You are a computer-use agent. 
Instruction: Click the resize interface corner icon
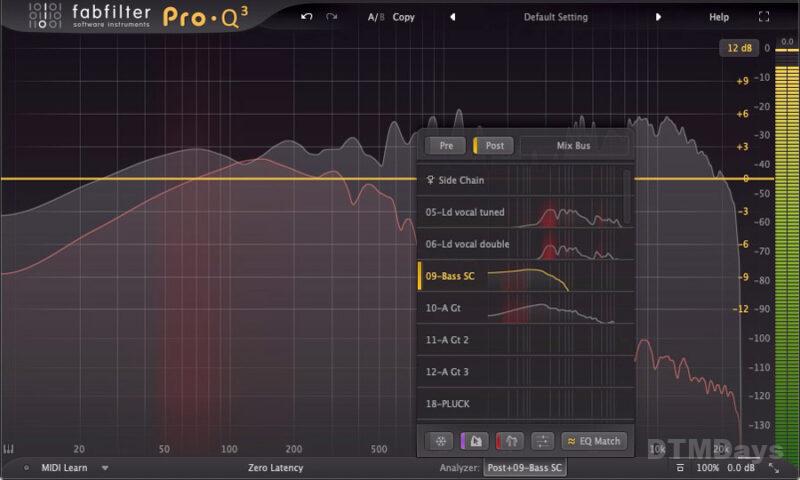774,468
